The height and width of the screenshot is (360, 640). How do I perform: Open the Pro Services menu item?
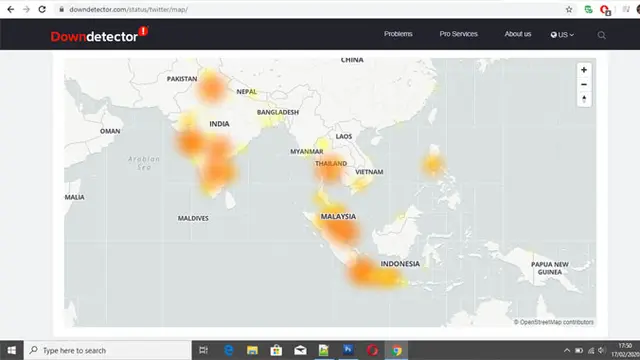[458, 34]
